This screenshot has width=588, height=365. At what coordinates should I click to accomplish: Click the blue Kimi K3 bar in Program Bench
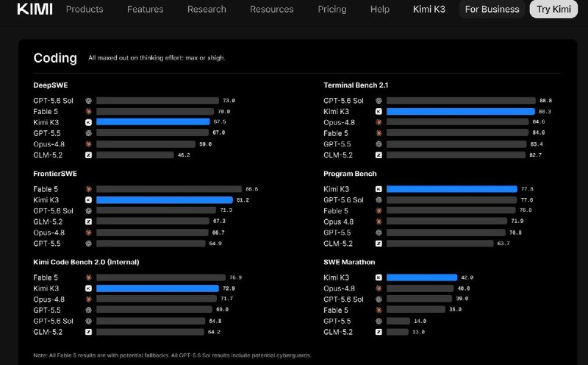pos(452,189)
